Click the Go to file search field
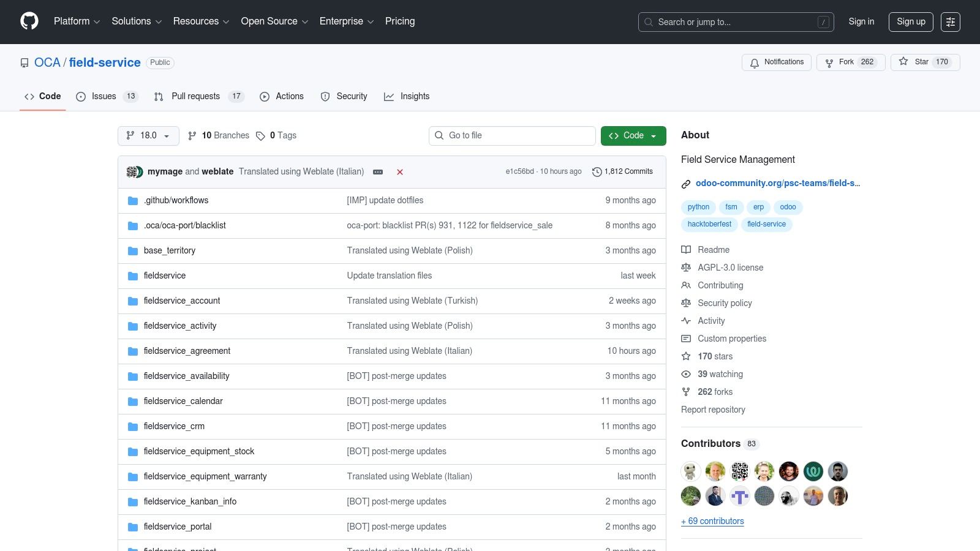 pyautogui.click(x=512, y=136)
